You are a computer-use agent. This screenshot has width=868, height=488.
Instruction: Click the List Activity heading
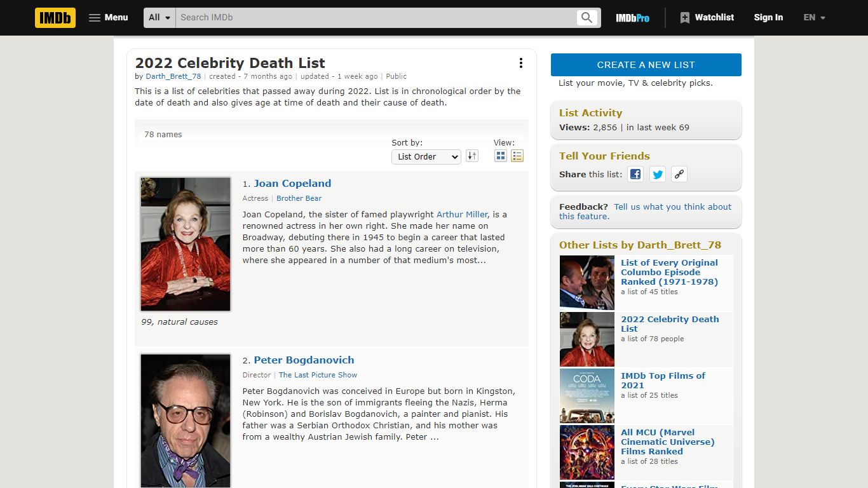pos(590,113)
